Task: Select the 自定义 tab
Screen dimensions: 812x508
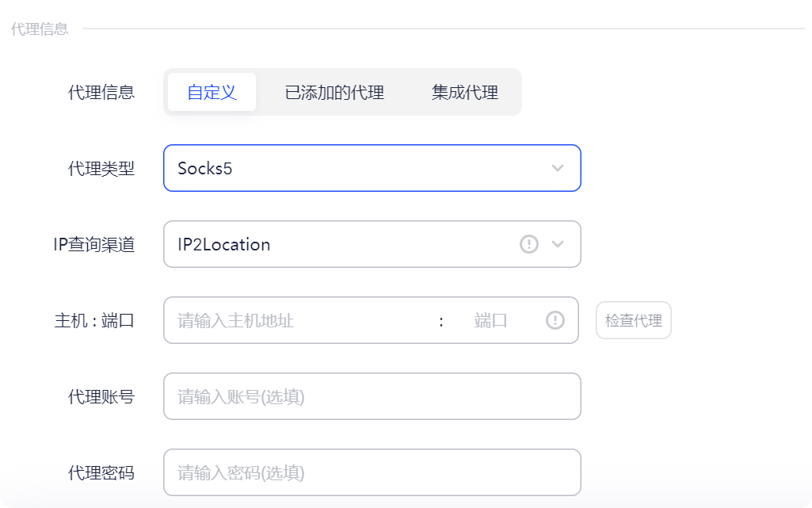Action: click(x=211, y=92)
